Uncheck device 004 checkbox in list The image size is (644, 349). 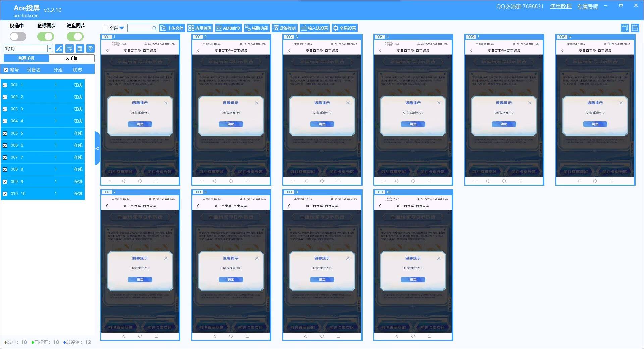pyautogui.click(x=5, y=121)
